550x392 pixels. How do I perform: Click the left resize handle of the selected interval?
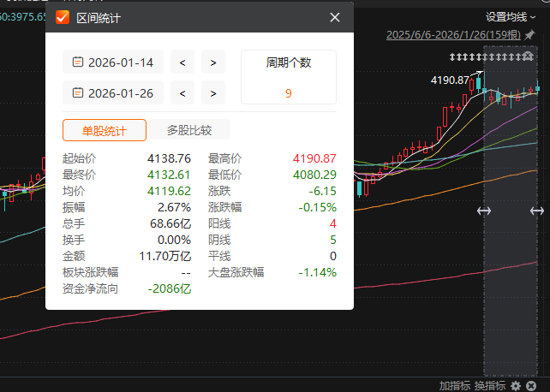pyautogui.click(x=484, y=211)
